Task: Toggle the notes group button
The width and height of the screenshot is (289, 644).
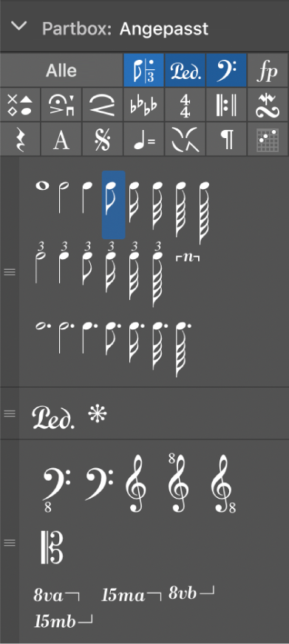Action: point(143,71)
